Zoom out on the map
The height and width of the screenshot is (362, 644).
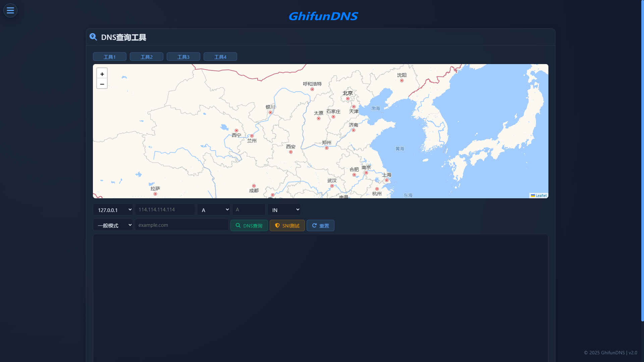click(x=102, y=84)
